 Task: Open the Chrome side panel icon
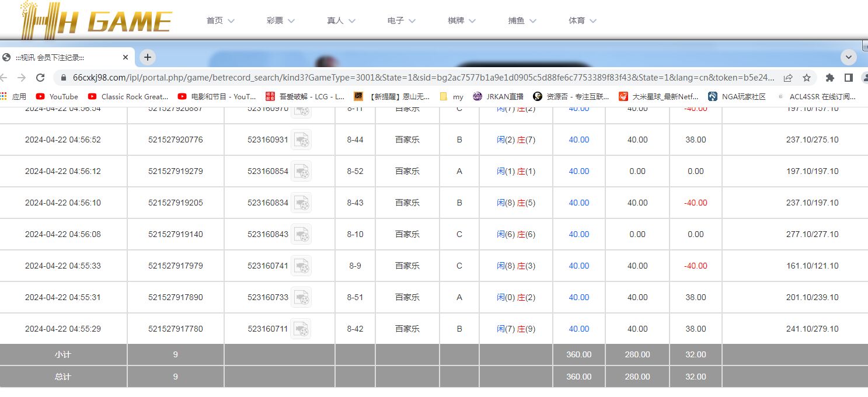[x=849, y=78]
